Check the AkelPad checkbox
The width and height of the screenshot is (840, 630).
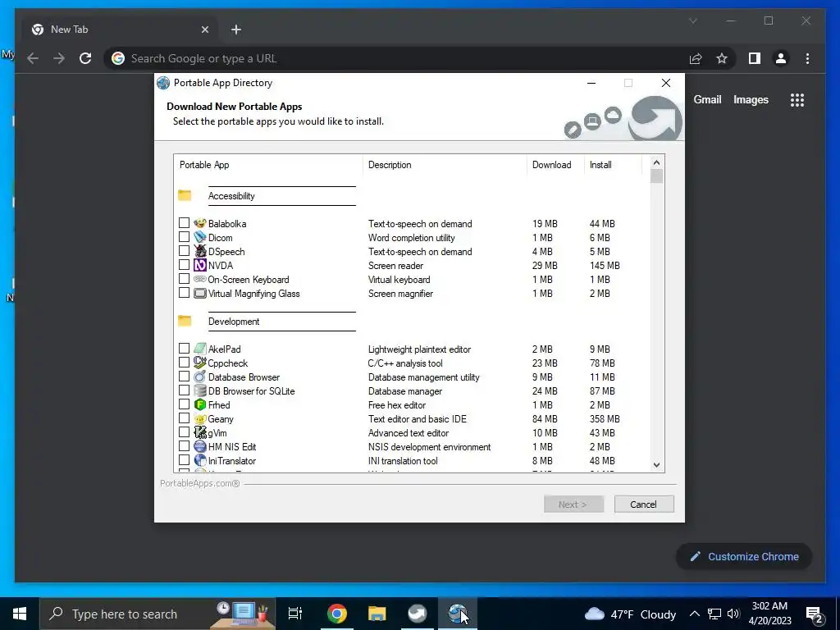click(184, 348)
